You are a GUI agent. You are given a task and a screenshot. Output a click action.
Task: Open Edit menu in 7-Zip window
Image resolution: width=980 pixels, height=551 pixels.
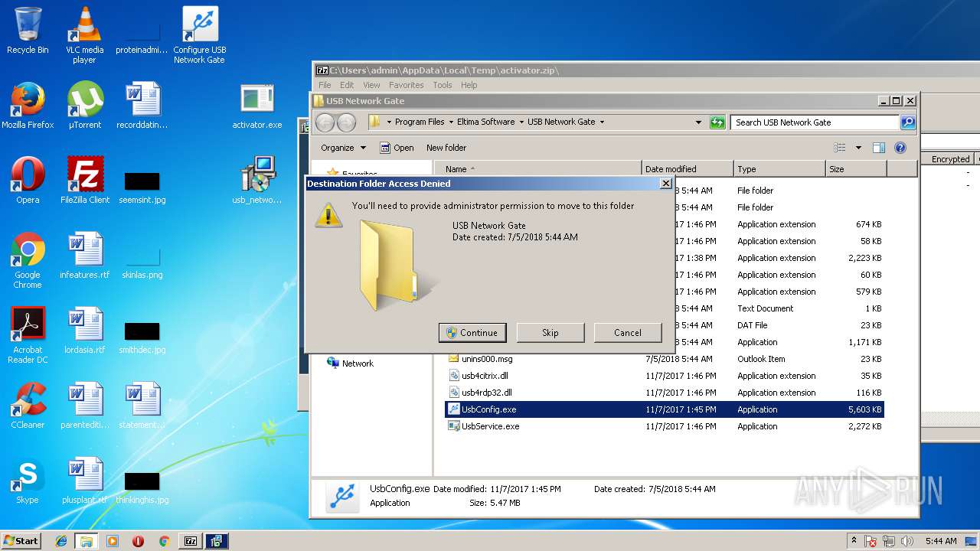click(x=347, y=85)
